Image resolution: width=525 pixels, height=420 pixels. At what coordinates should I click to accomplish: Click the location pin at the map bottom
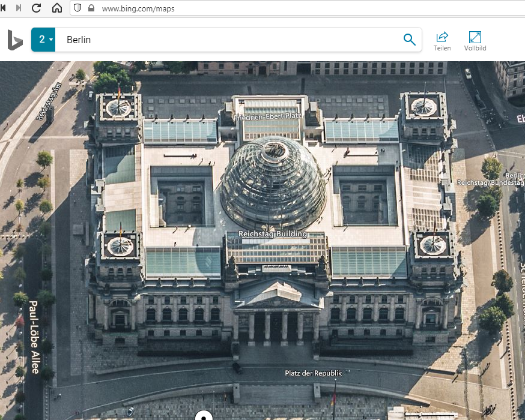(x=204, y=415)
